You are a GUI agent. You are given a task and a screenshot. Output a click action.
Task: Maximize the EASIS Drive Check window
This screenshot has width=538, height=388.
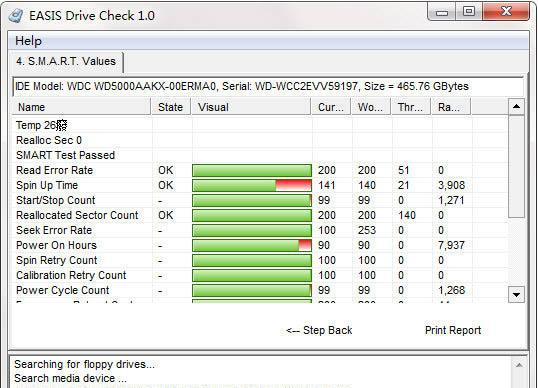pos(469,12)
